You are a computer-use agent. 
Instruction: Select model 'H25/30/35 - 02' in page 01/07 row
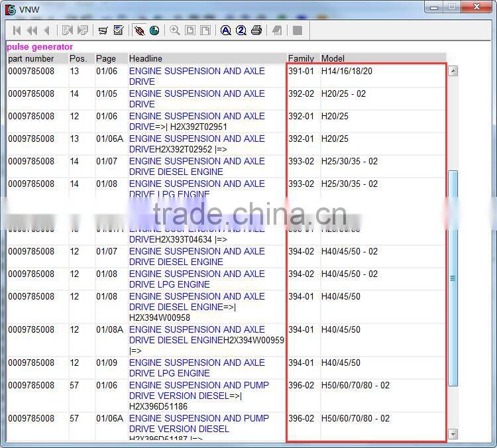tap(349, 161)
